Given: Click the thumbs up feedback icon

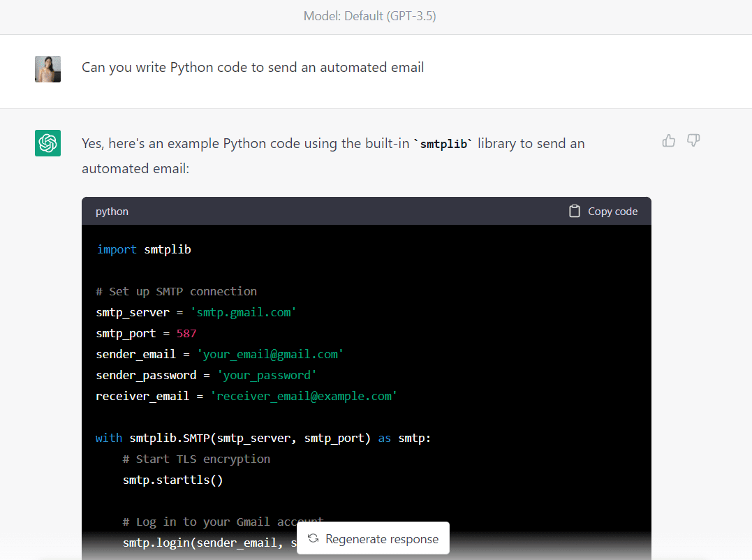Looking at the screenshot, I should 668,140.
